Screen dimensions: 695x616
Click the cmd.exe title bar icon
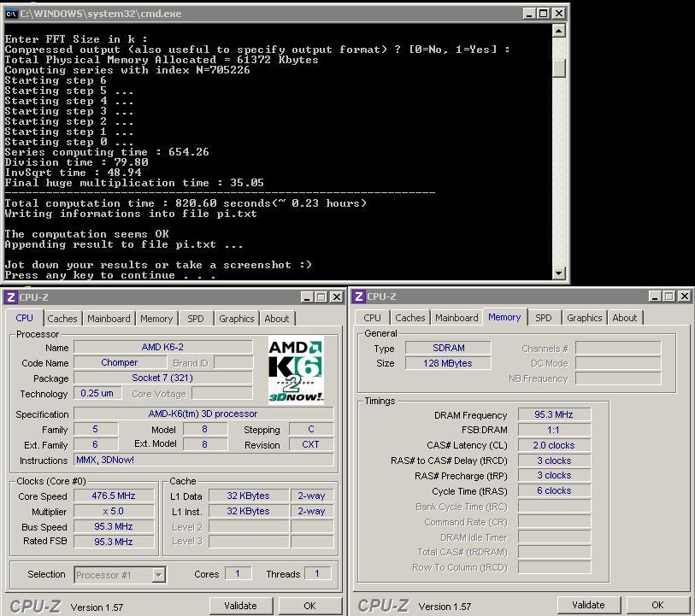(11, 14)
